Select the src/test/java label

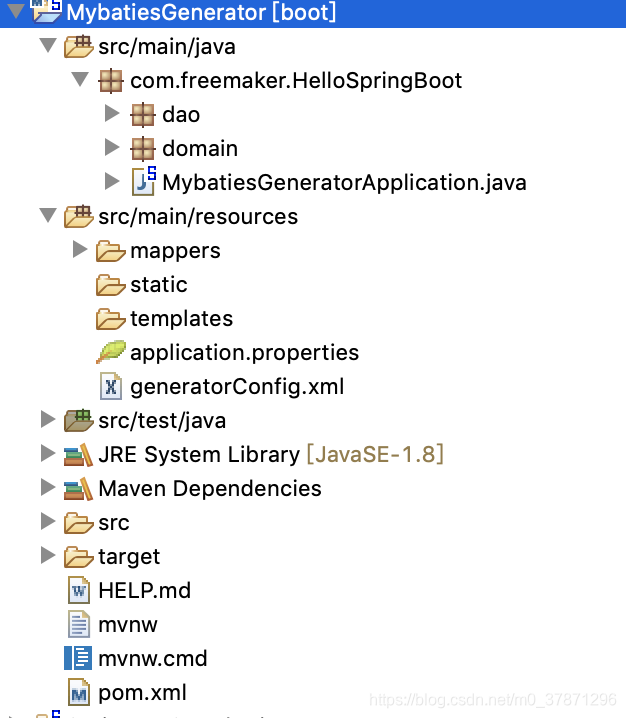(162, 421)
